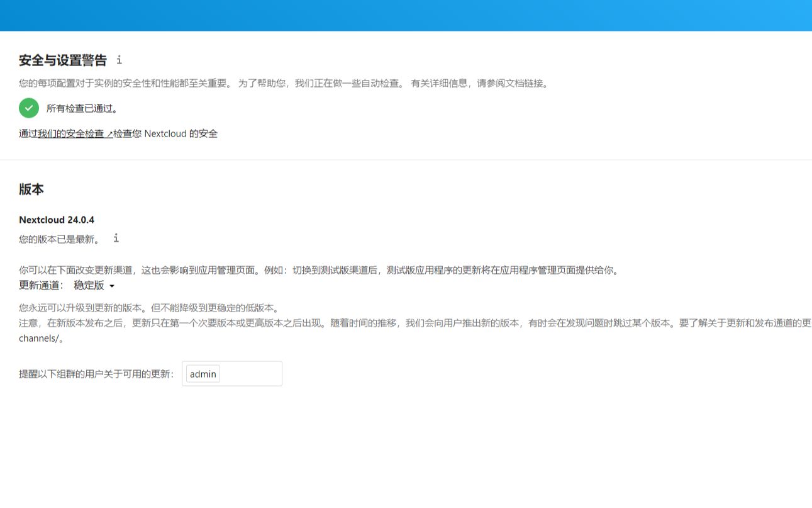The width and height of the screenshot is (812, 508).
Task: Click the Nextcloud 24.0.4 version label
Action: [56, 219]
